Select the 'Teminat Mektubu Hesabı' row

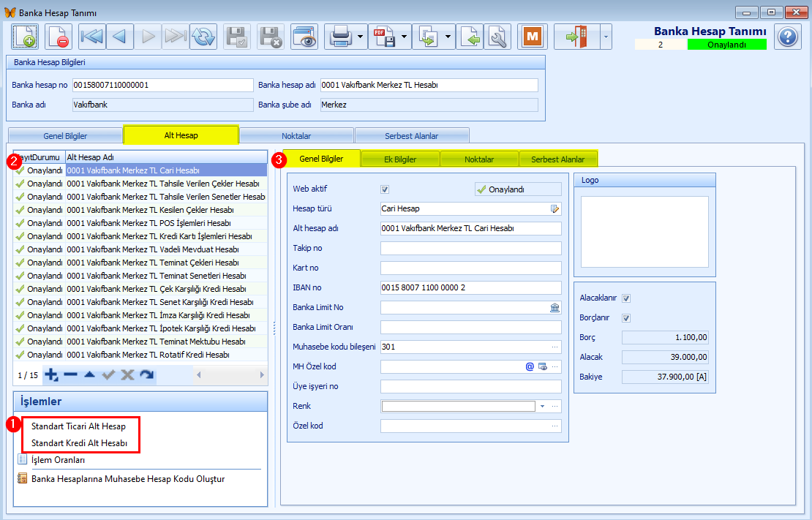coord(140,342)
